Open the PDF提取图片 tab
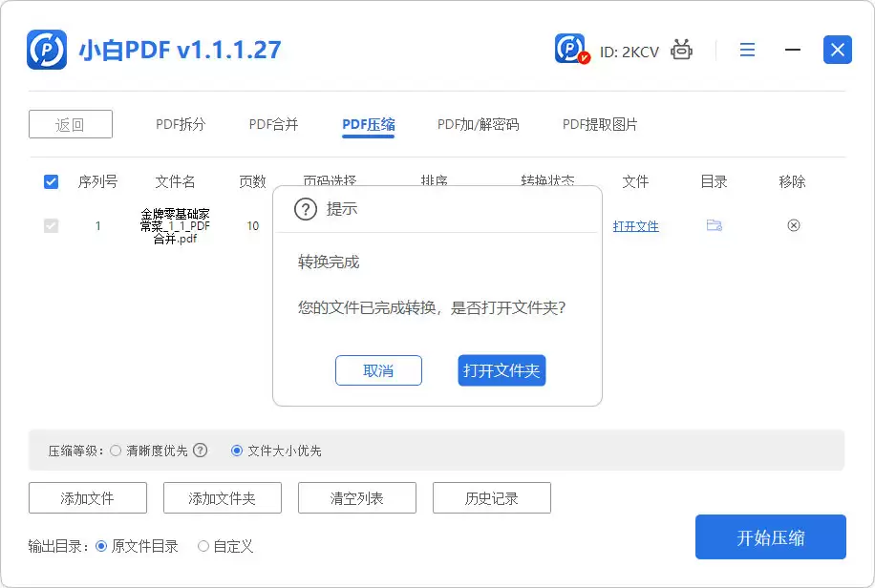This screenshot has height=588, width=875. [600, 123]
